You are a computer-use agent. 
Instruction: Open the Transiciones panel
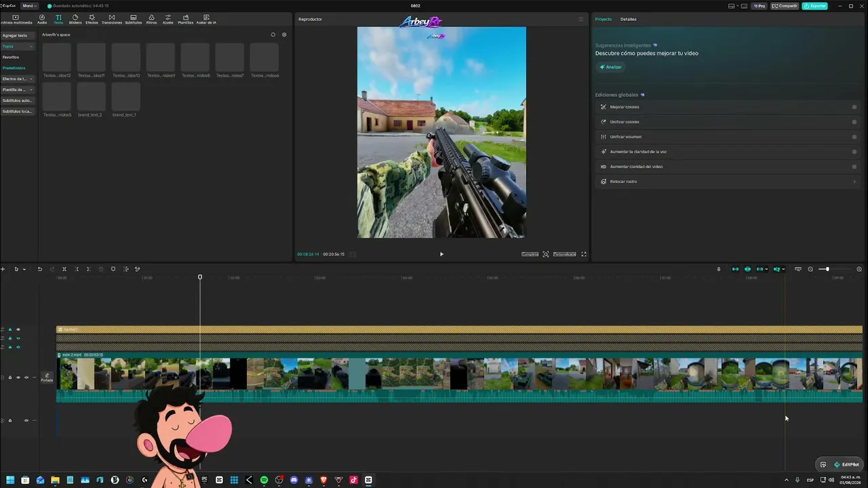click(x=112, y=19)
